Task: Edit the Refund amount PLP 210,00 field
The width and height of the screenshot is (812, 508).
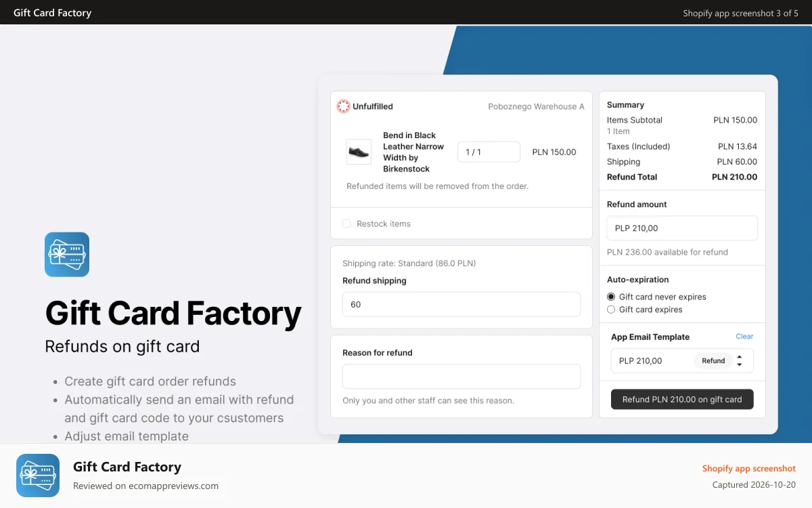Action: point(682,228)
